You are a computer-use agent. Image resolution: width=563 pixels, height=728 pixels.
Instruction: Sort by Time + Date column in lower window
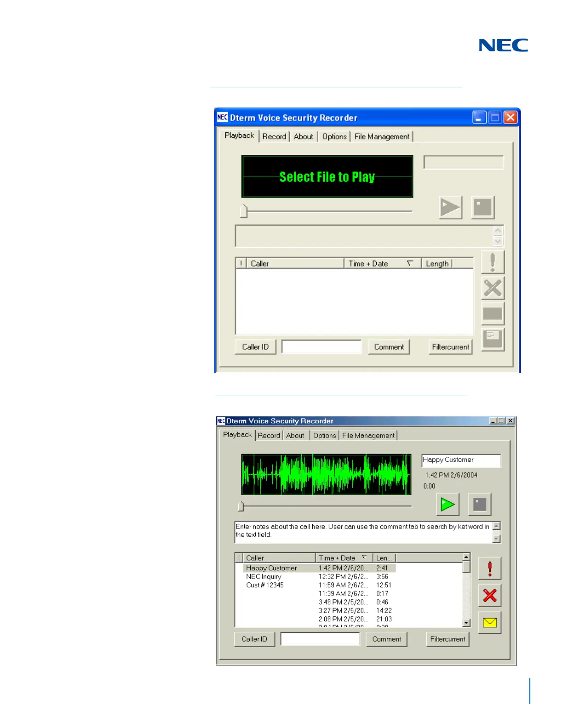[x=344, y=558]
